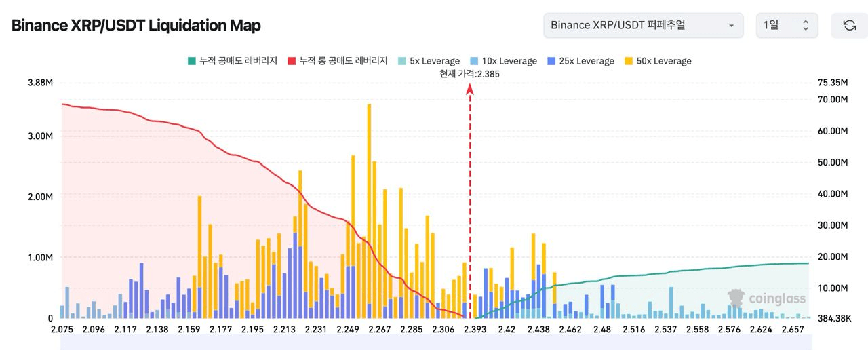
Task: Click the 70.00M right axis label
Action: [833, 99]
